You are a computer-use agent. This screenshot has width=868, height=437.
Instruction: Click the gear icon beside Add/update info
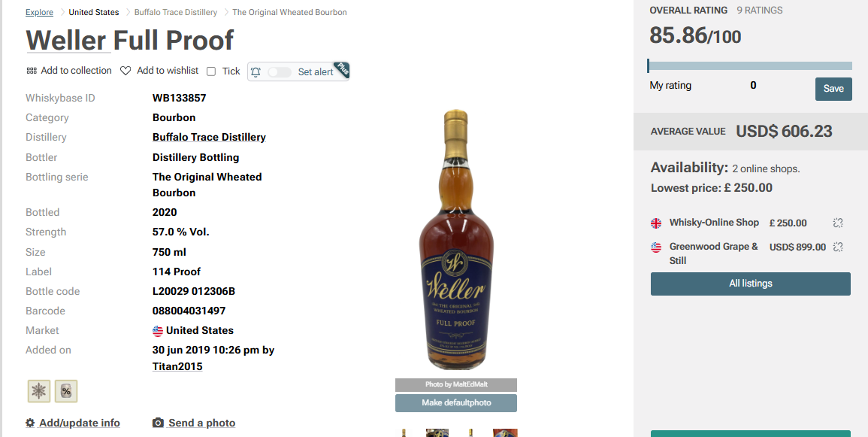pos(31,423)
